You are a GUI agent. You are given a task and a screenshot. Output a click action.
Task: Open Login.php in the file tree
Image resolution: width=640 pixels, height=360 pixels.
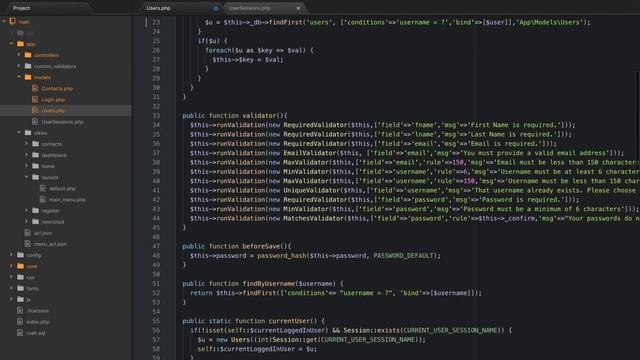[53, 100]
